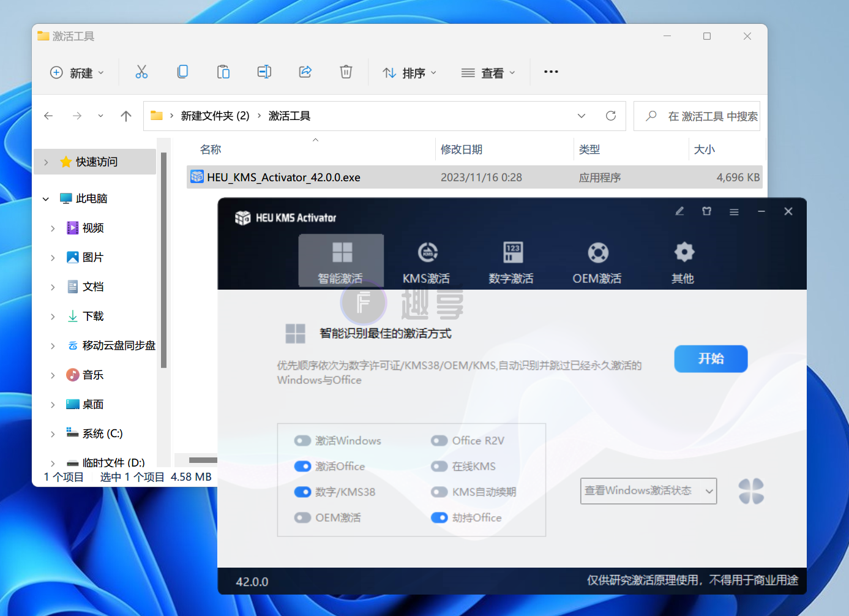Image resolution: width=849 pixels, height=616 pixels.
Task: Go forward with the Explorer forward arrow
Action: (77, 116)
